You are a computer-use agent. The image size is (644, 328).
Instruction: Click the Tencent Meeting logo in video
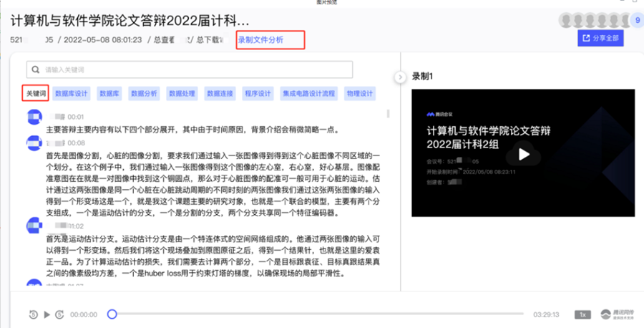pyautogui.click(x=441, y=113)
